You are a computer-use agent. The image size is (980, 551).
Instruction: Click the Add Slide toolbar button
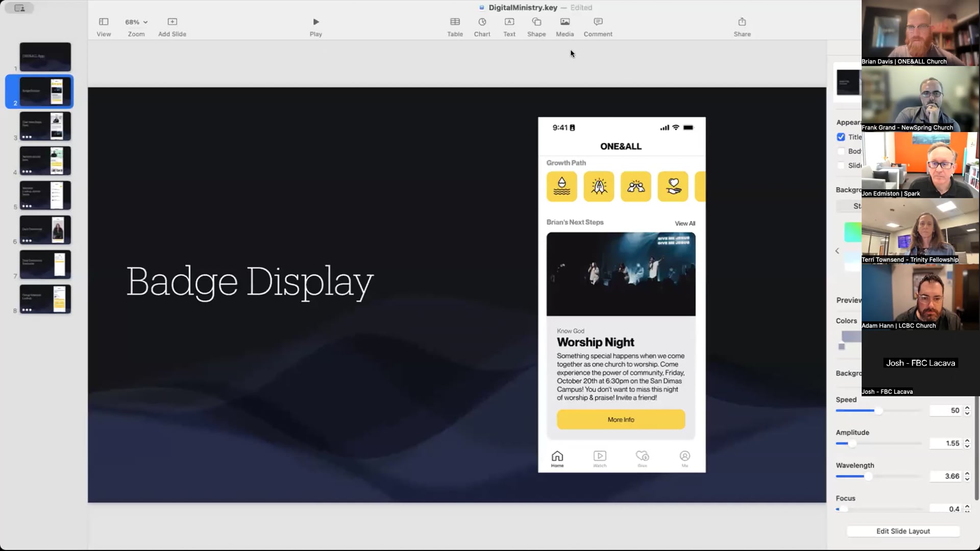[x=172, y=27]
